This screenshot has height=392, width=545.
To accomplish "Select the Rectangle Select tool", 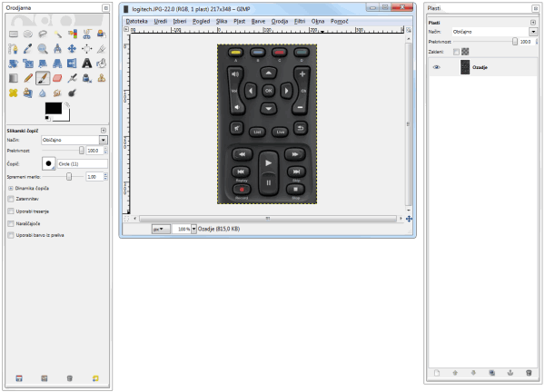I will point(14,34).
